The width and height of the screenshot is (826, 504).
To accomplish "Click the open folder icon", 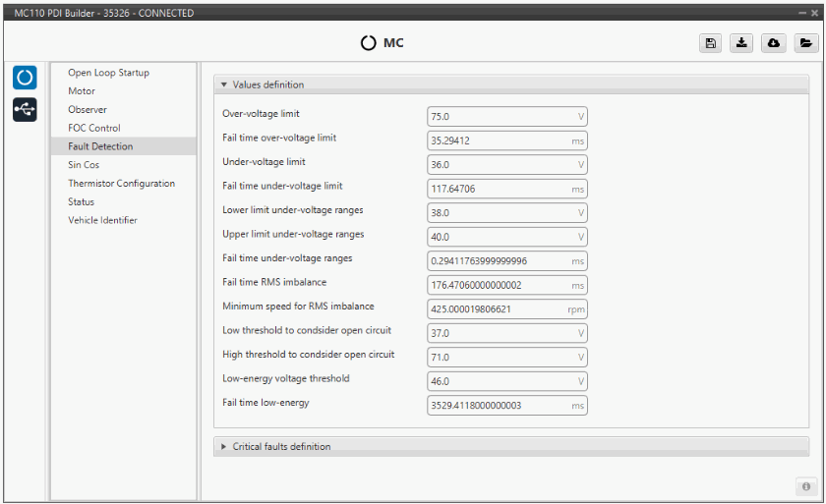I will pyautogui.click(x=804, y=43).
